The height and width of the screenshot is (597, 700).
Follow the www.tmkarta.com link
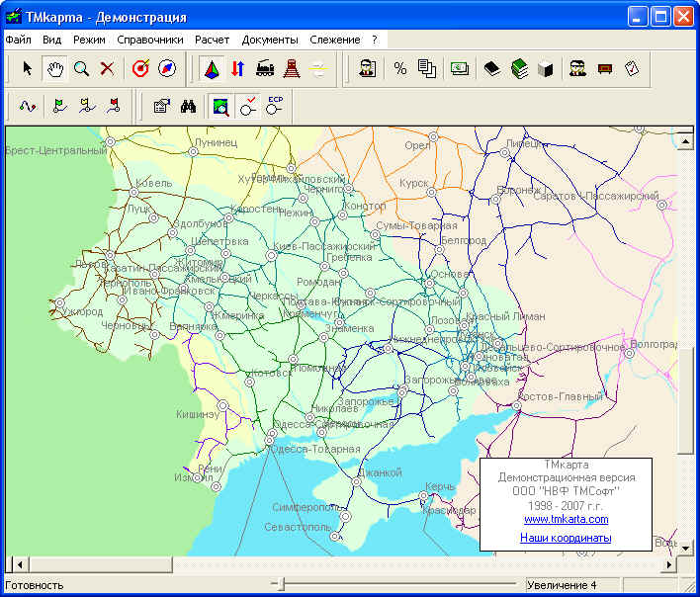click(567, 519)
